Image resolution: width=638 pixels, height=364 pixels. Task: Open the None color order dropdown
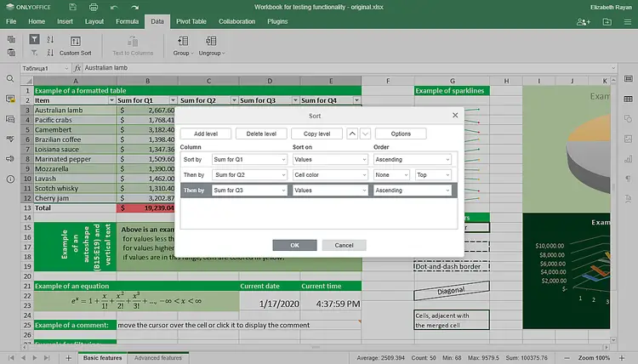391,175
